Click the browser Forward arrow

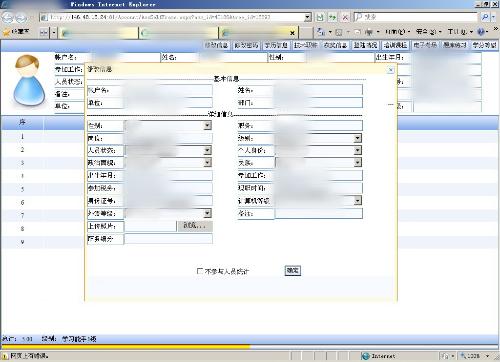(21, 17)
